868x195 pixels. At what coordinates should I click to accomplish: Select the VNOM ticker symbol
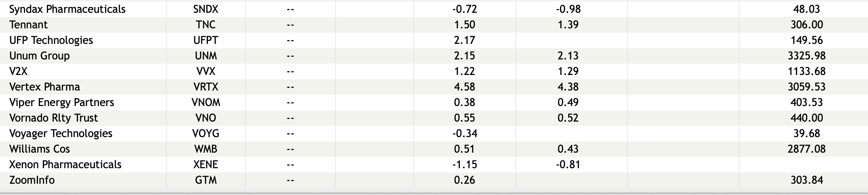(x=206, y=102)
